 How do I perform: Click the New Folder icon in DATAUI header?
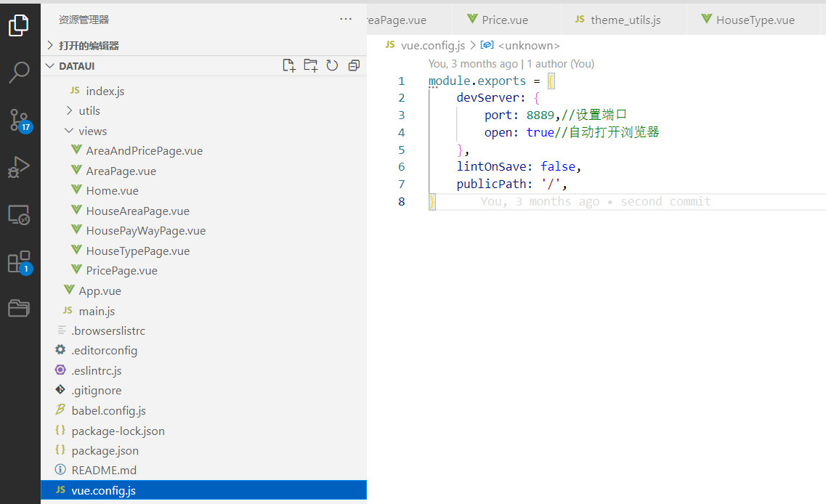311,65
